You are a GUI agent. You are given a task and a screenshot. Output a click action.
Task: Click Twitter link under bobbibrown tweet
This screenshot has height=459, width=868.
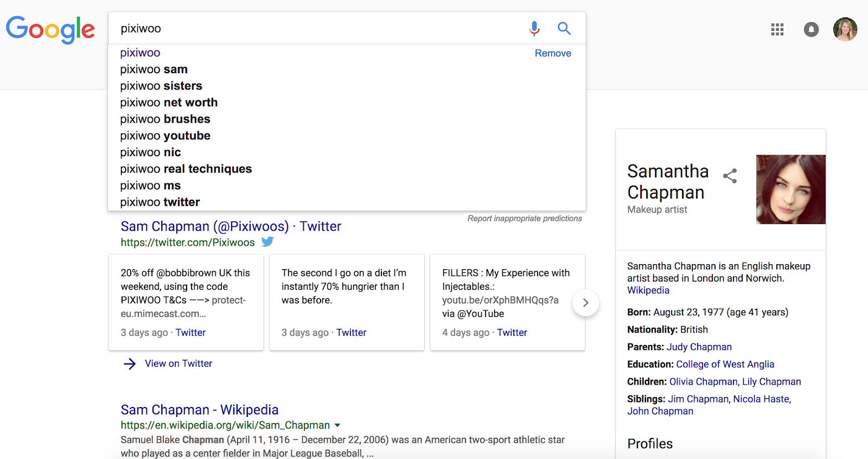(x=190, y=333)
